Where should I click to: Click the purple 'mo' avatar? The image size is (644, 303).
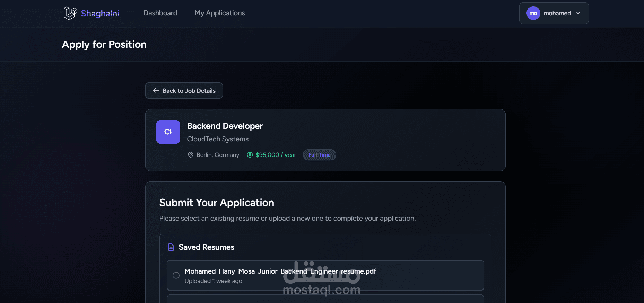click(x=533, y=13)
